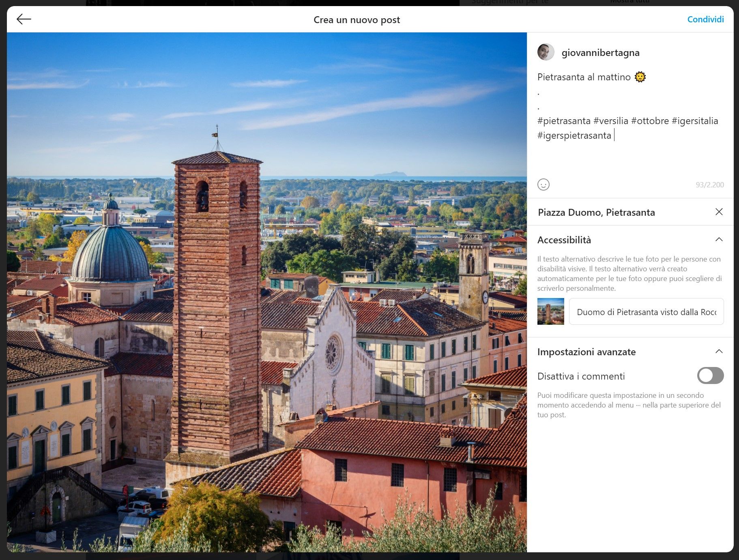
Task: Share the post with Condividi
Action: click(x=705, y=19)
